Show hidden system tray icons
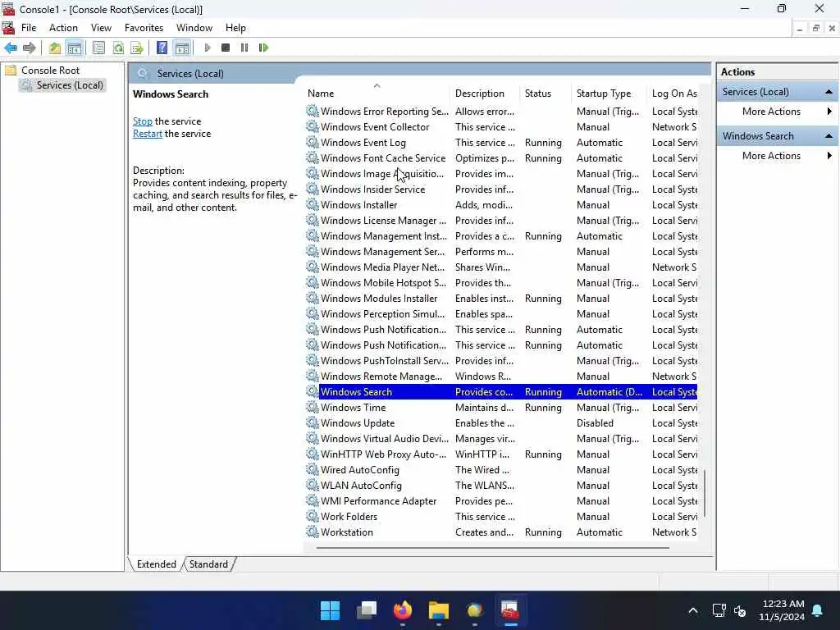The width and height of the screenshot is (840, 630). (x=692, y=610)
